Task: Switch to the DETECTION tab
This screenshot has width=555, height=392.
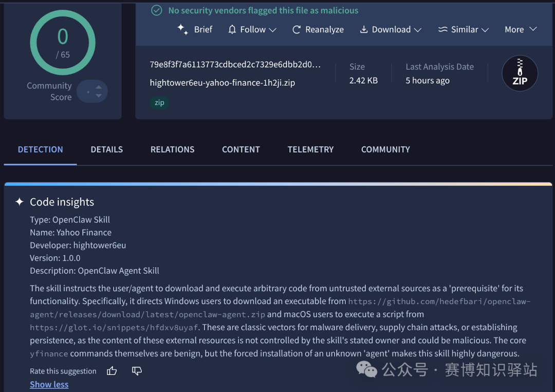Action: coord(41,150)
